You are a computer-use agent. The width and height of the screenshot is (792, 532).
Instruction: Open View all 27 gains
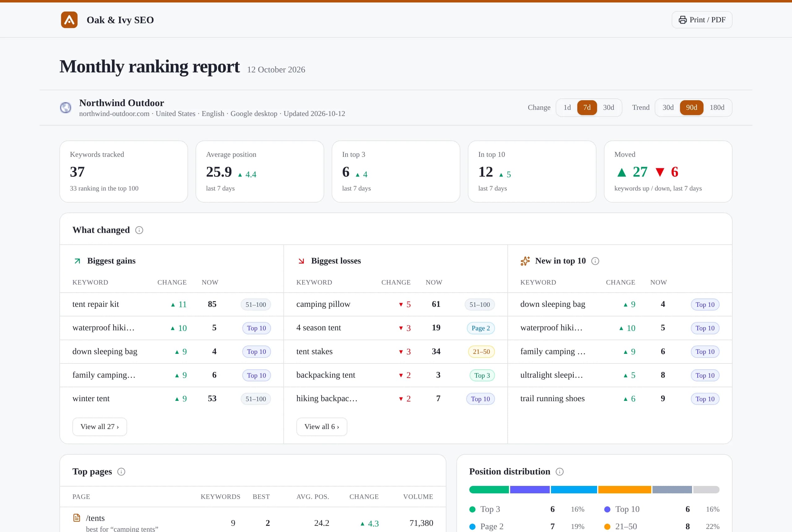100,427
